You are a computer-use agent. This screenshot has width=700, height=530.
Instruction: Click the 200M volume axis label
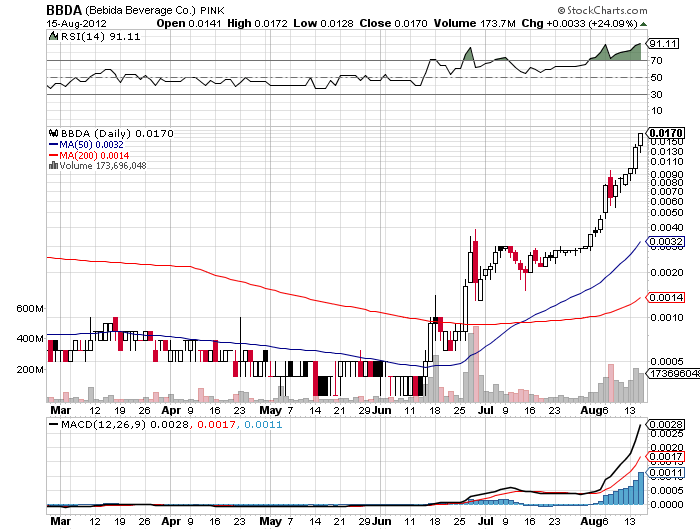[x=30, y=370]
